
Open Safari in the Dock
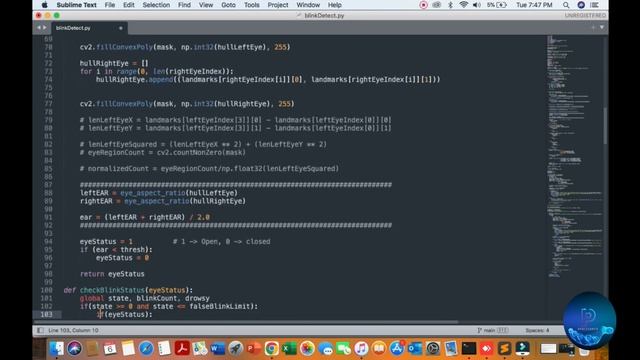[x=146, y=349]
